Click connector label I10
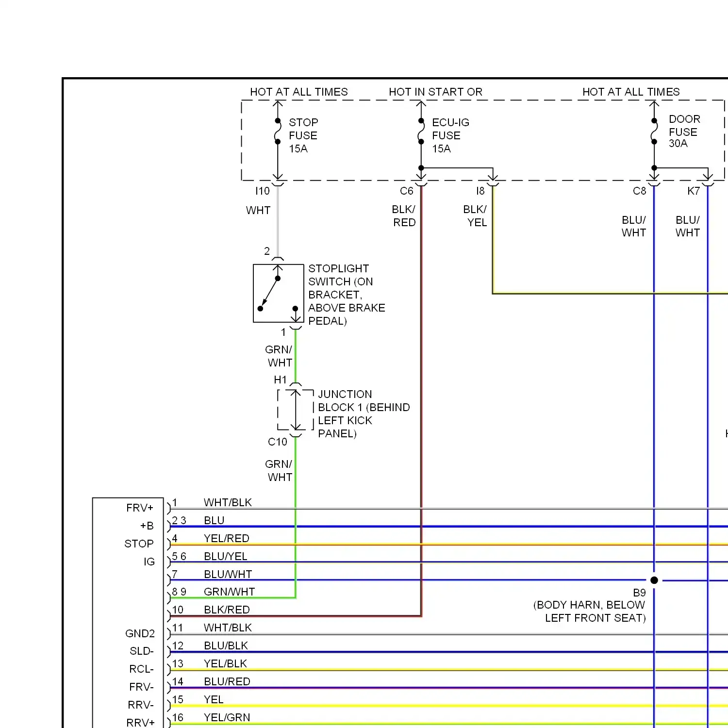 click(x=263, y=191)
